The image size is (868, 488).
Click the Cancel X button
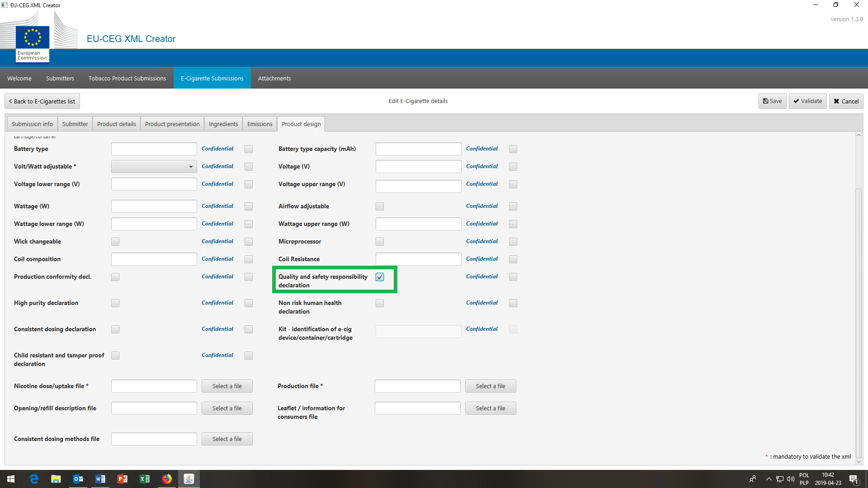846,101
